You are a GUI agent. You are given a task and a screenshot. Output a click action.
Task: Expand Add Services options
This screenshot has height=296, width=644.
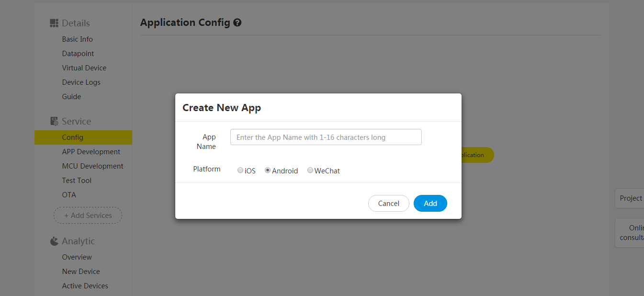pyautogui.click(x=88, y=215)
